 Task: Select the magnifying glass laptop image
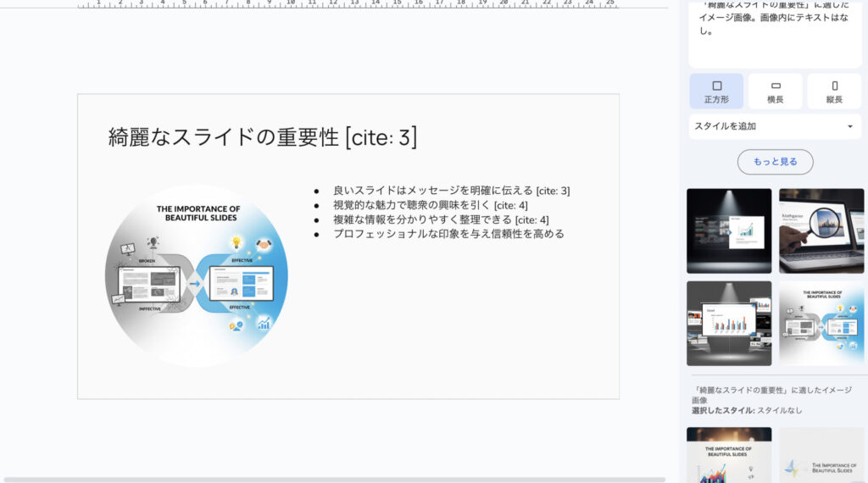pos(821,230)
